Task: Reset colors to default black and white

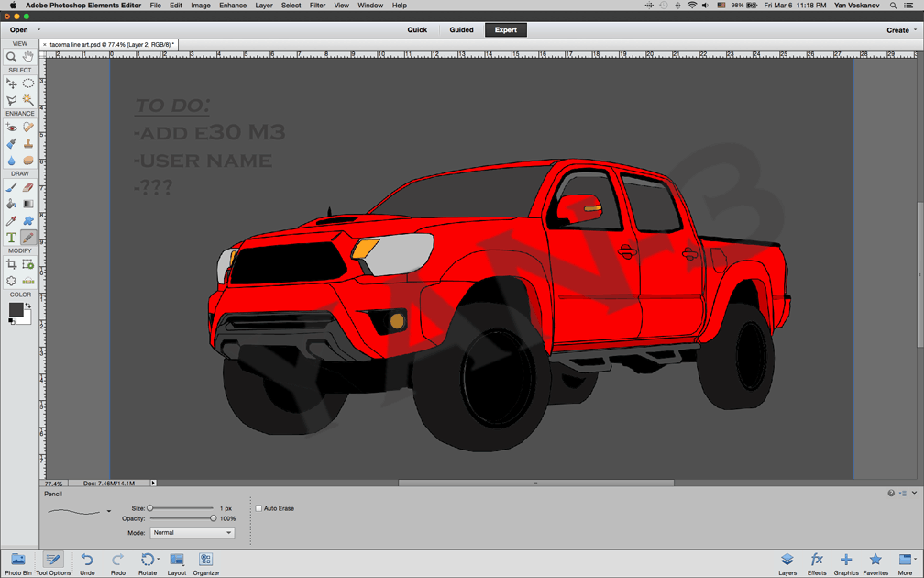Action: click(12, 321)
